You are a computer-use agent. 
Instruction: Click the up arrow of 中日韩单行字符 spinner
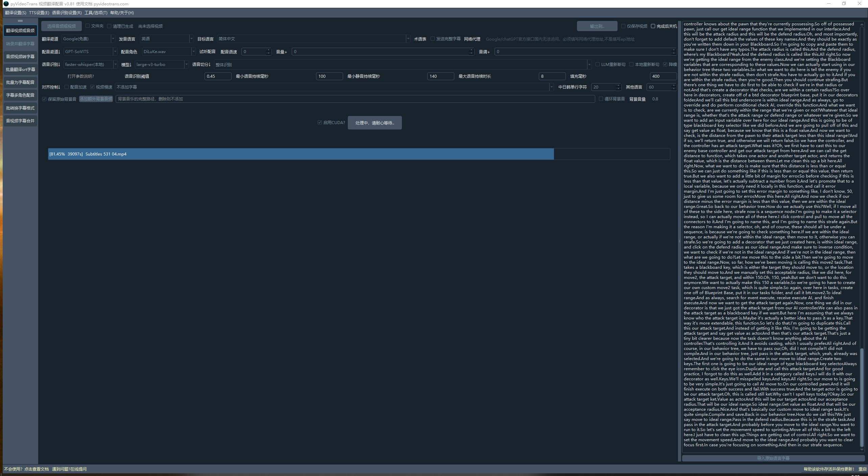(x=618, y=86)
